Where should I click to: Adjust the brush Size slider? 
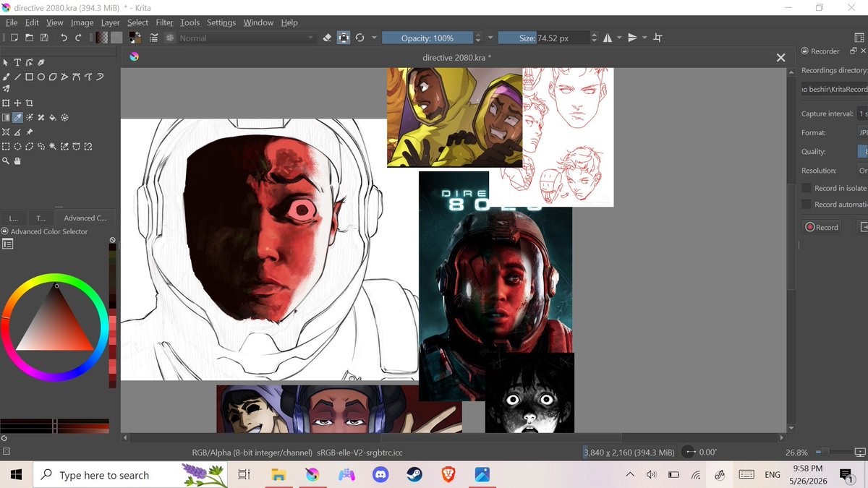pos(544,38)
